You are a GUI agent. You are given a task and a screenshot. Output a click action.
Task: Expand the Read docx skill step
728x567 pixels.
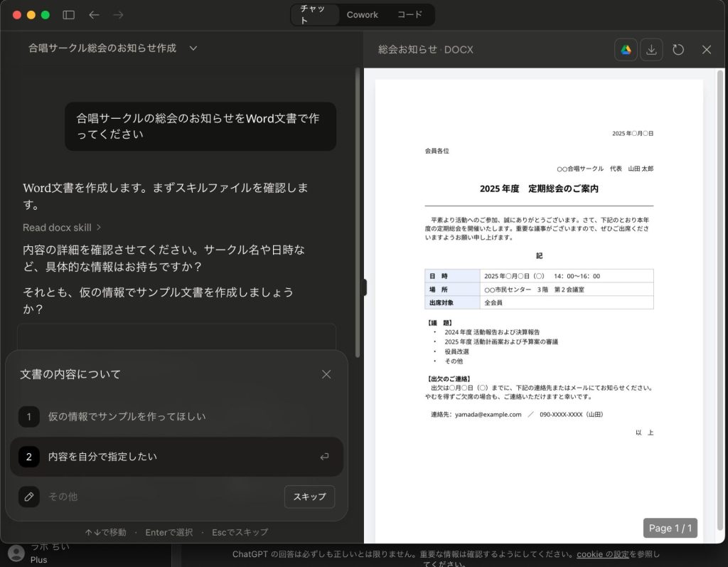point(62,228)
